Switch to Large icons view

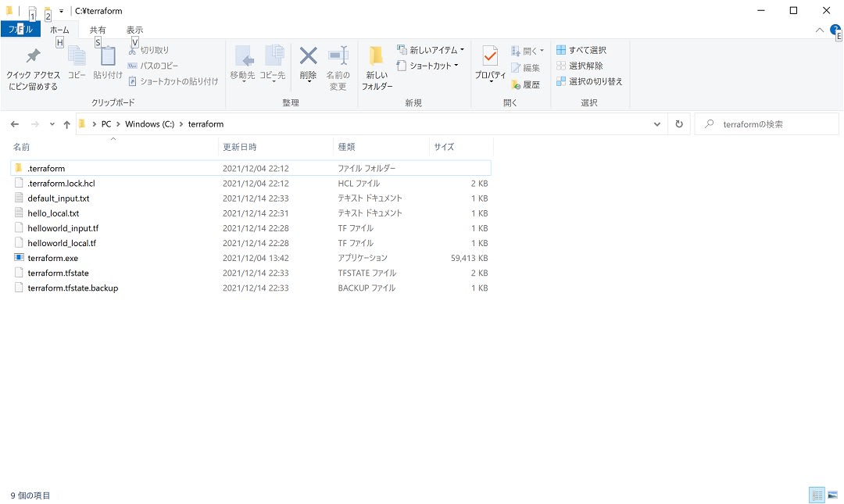(833, 495)
